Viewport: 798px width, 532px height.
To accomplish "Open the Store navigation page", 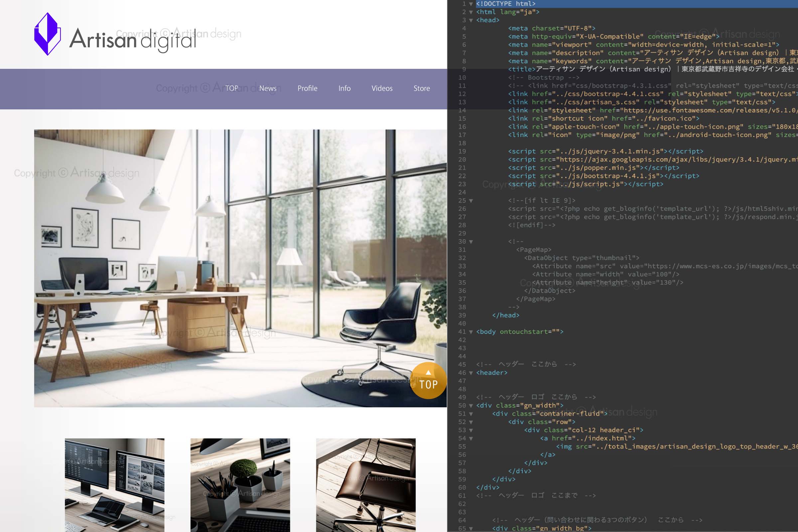I will tap(422, 88).
